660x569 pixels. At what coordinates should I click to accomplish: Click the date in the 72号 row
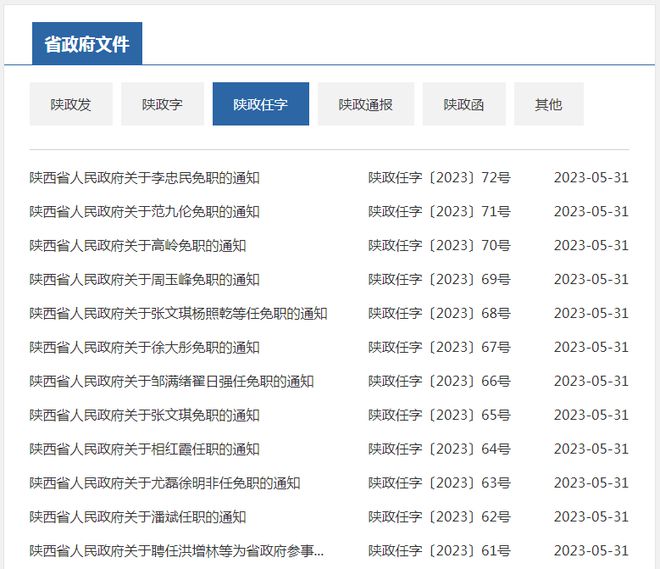[x=591, y=178]
